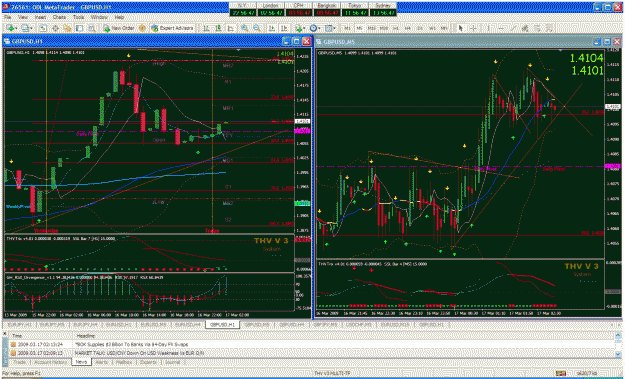Select the Crosshair tool
The height and width of the screenshot is (379, 625).
coord(473,28)
